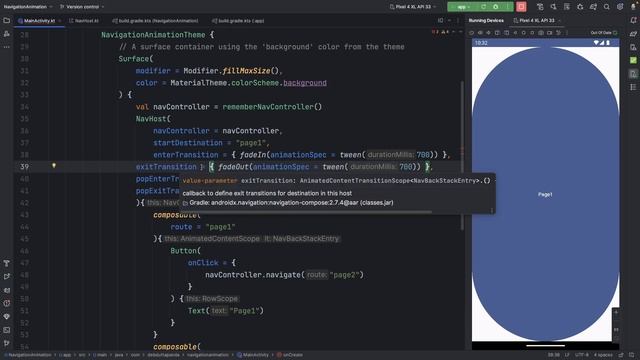Click NavigationAnimationTheme on line 28

[153, 35]
